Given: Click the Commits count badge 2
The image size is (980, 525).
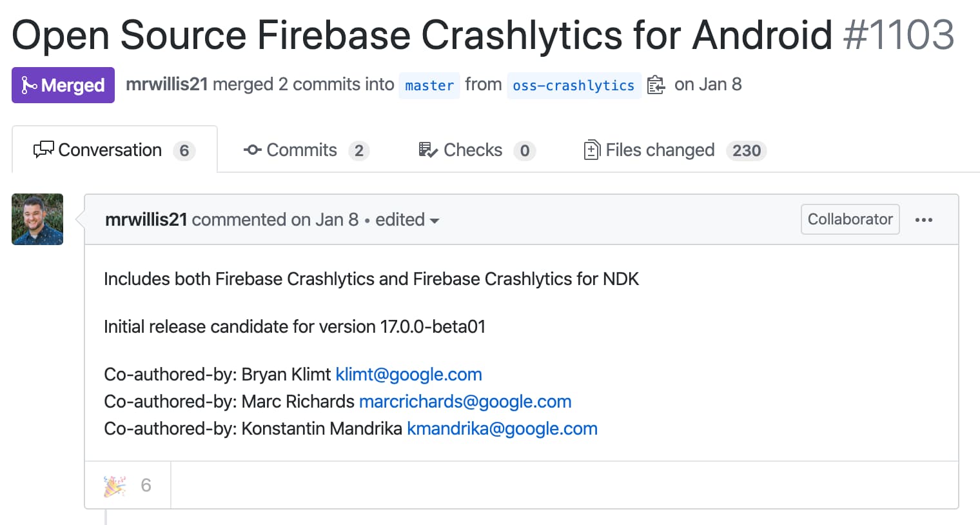Looking at the screenshot, I should 359,150.
